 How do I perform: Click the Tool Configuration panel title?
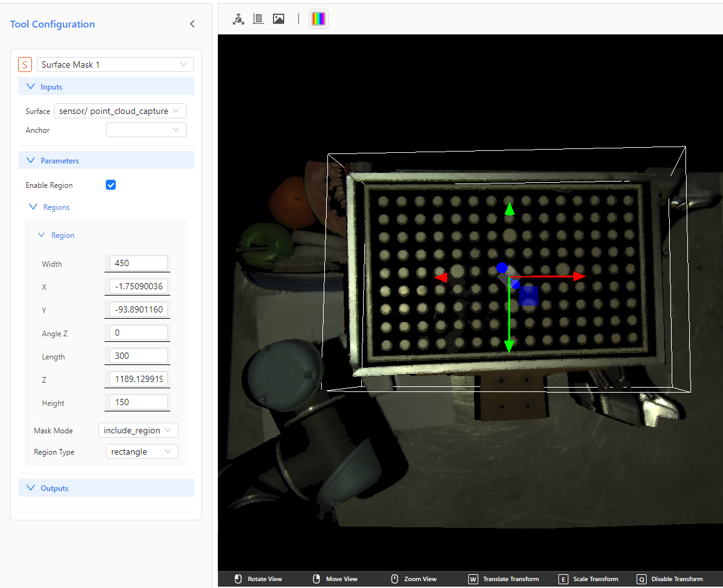(53, 24)
